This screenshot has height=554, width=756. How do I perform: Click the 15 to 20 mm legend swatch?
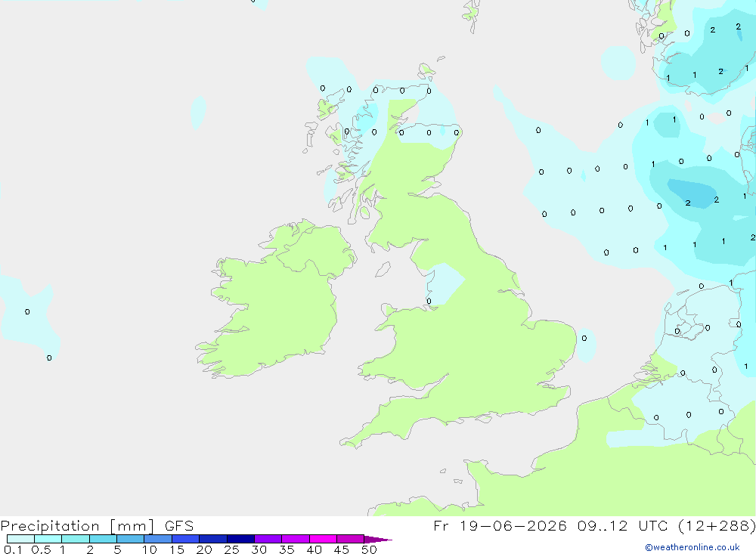click(186, 539)
